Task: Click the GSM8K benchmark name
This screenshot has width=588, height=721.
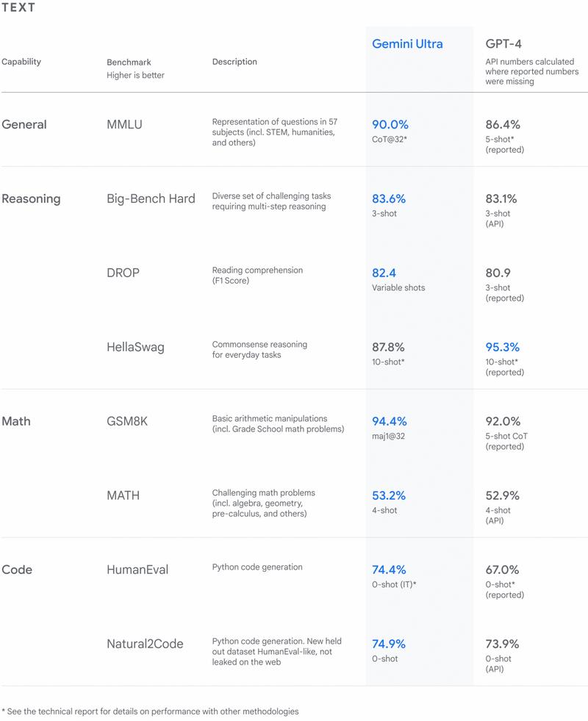Action: pyautogui.click(x=127, y=422)
